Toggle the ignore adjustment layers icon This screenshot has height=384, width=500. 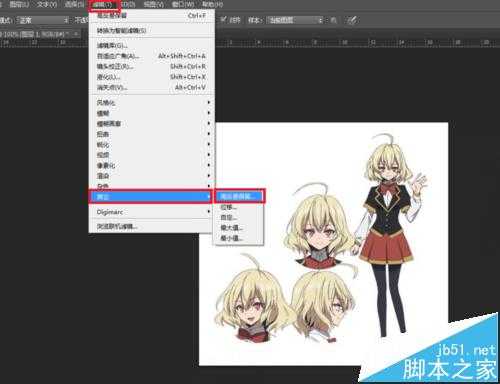tap(333, 20)
